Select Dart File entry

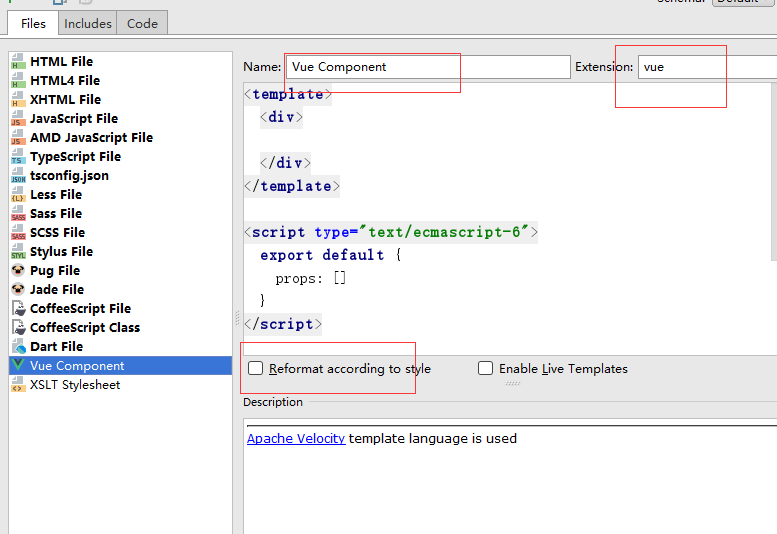coord(56,346)
